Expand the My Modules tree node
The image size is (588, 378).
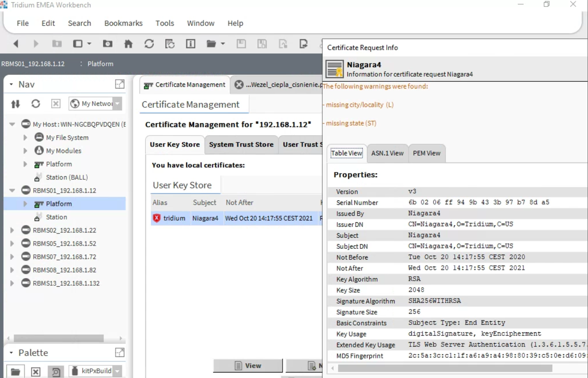pos(26,151)
